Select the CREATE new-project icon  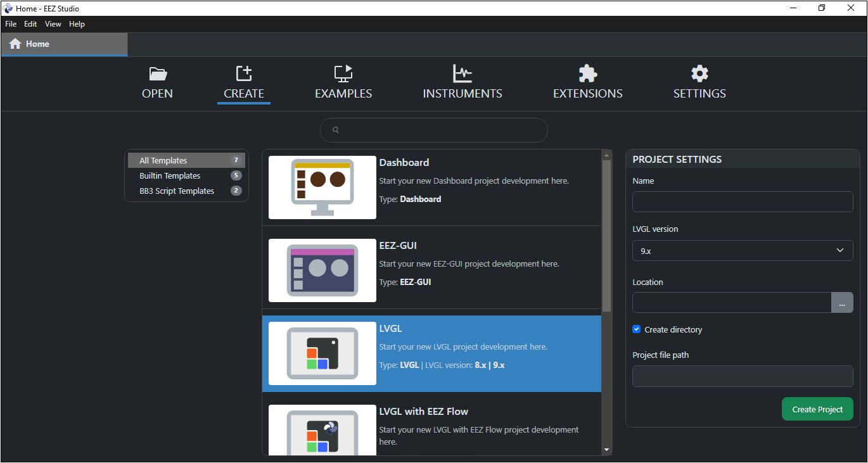(x=244, y=73)
